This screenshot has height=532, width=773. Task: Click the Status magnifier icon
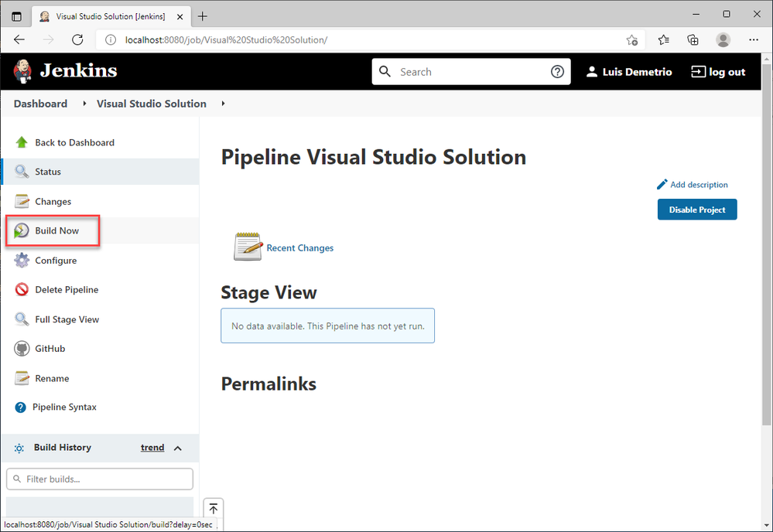tap(22, 172)
